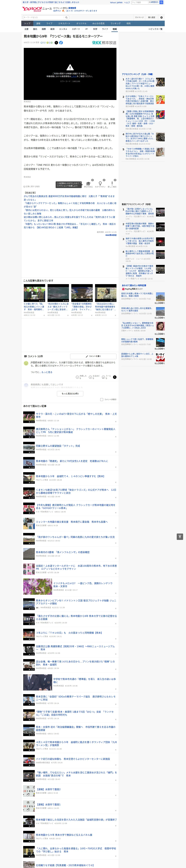Open マイページ link
186x868 pixels.
click(x=139, y=18)
